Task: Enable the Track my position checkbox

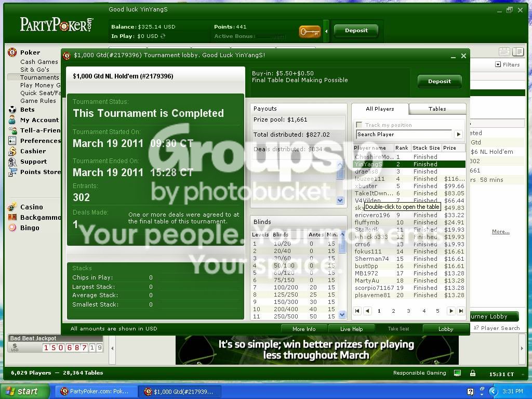Action: (358, 125)
